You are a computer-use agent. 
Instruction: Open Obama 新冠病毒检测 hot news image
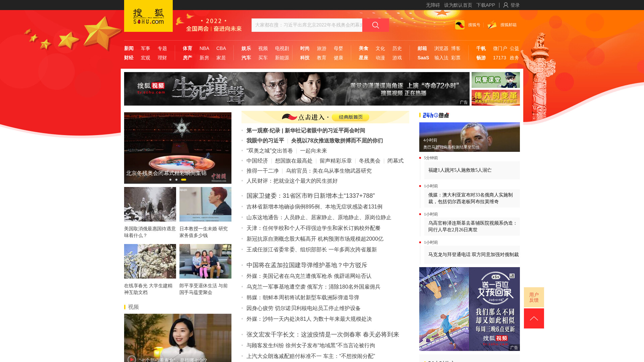pyautogui.click(x=470, y=137)
